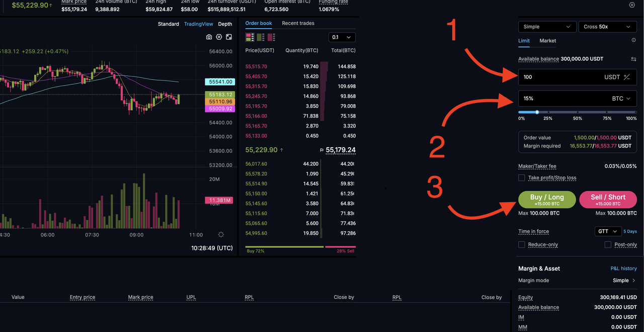Click the Sell / Short button
The image size is (644, 332).
[608, 200]
